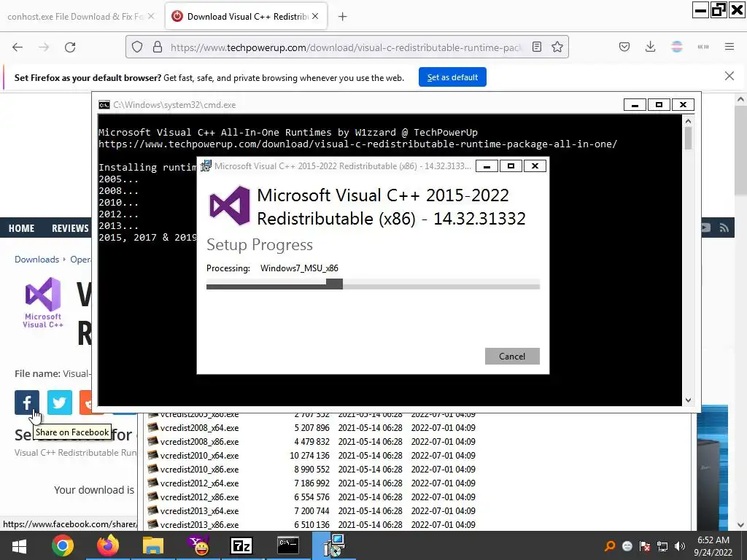Open the shield tracking protection icon

[137, 47]
